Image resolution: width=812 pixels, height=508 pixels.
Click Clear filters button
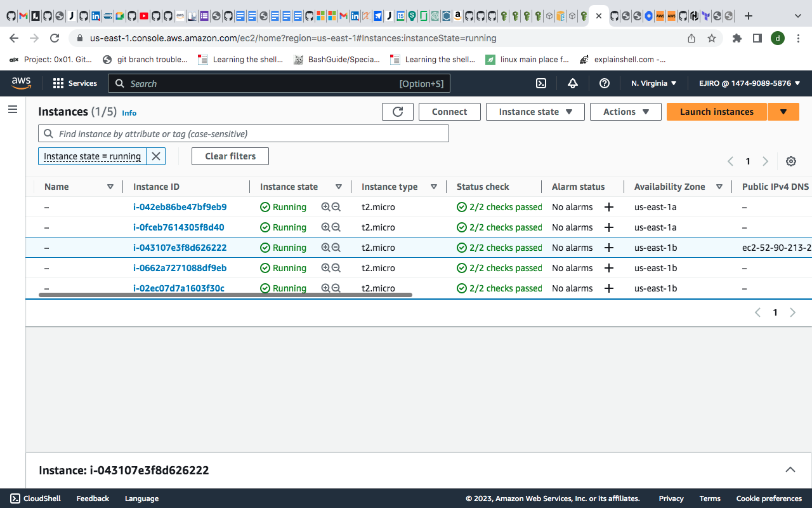click(x=230, y=156)
